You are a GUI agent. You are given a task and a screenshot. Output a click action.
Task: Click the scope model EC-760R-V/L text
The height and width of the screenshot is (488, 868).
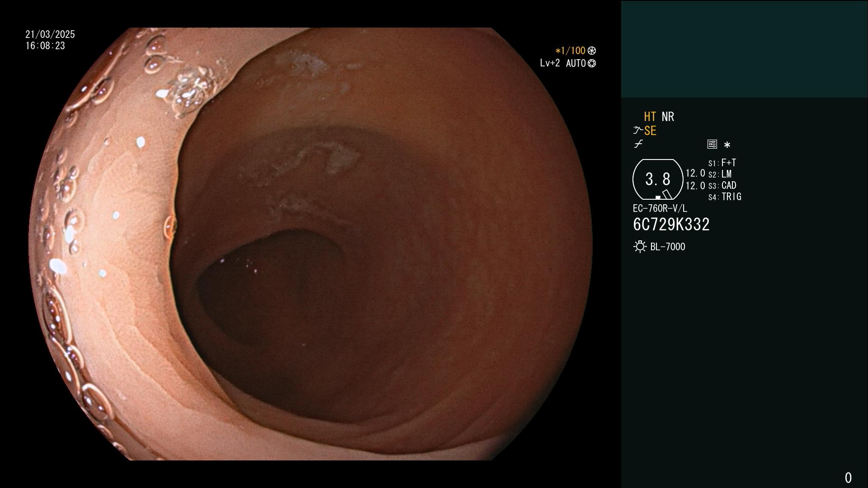pos(660,208)
